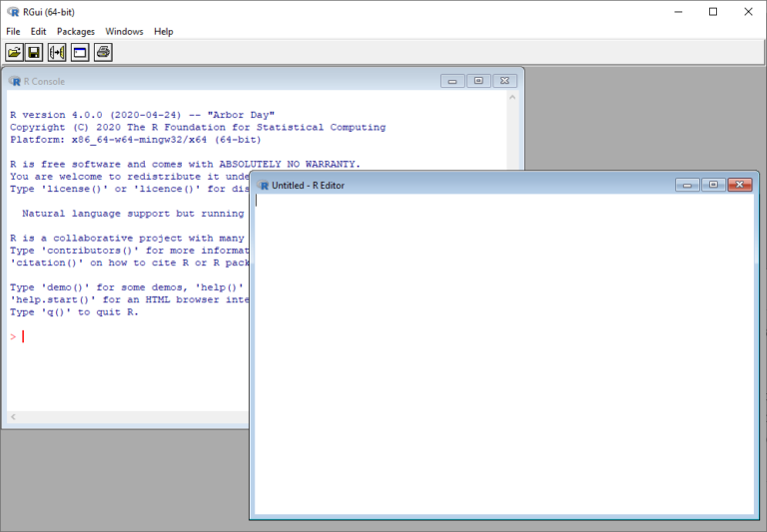Viewport: 767px width, 532px height.
Task: Open the File menu
Action: 13,32
